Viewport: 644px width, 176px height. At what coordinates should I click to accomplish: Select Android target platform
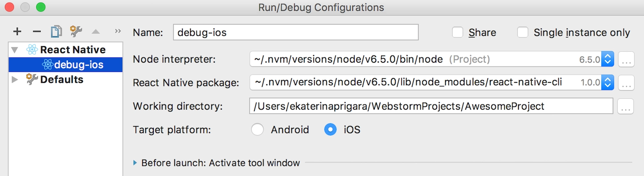[x=257, y=129]
